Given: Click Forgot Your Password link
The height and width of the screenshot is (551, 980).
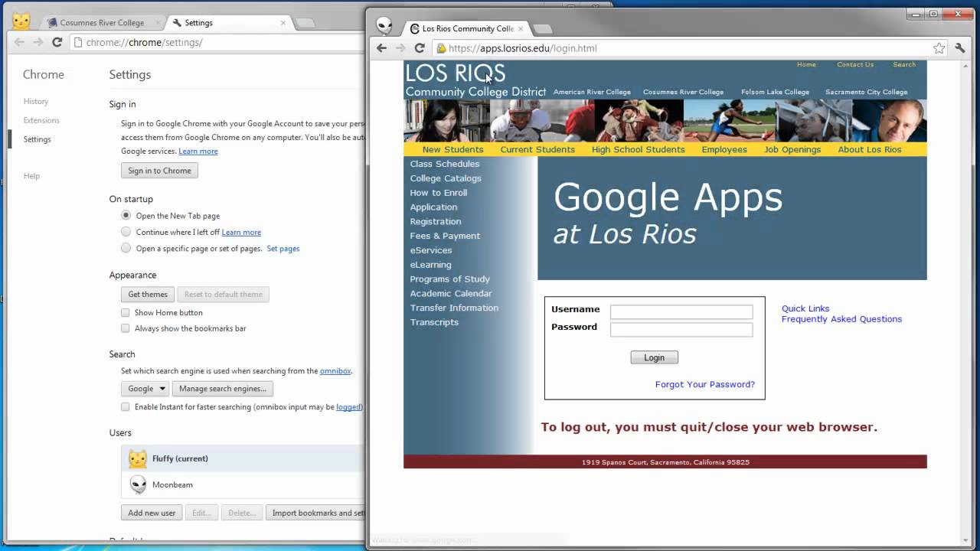Looking at the screenshot, I should tap(704, 384).
